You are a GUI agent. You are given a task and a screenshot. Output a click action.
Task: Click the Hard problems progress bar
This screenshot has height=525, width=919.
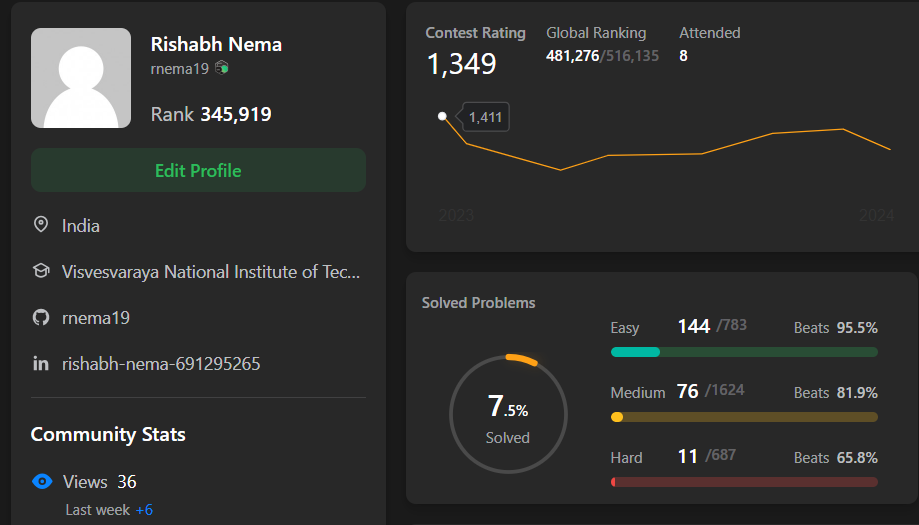point(743,482)
